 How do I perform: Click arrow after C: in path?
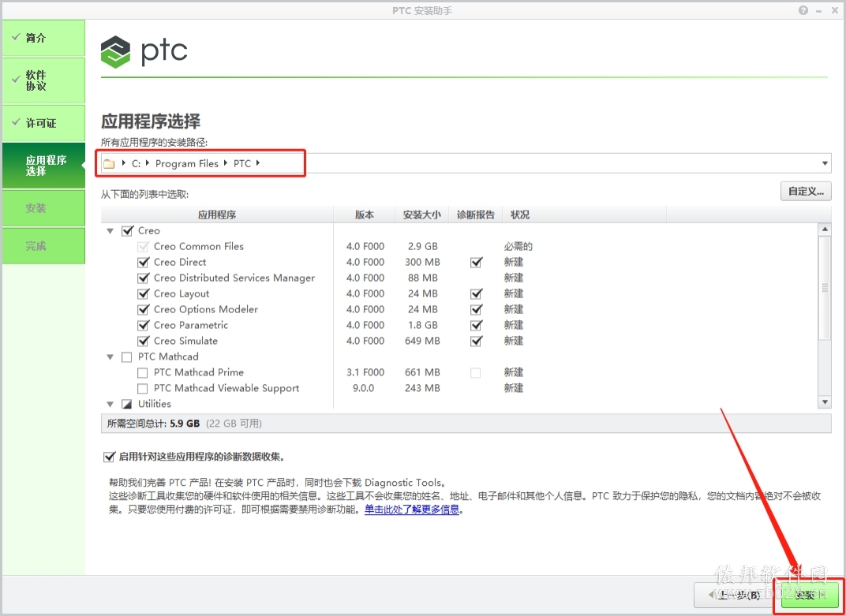click(x=148, y=163)
